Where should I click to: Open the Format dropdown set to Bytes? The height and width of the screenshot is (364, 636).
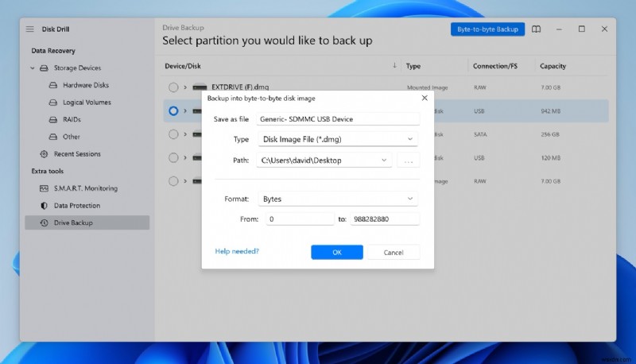[338, 199]
